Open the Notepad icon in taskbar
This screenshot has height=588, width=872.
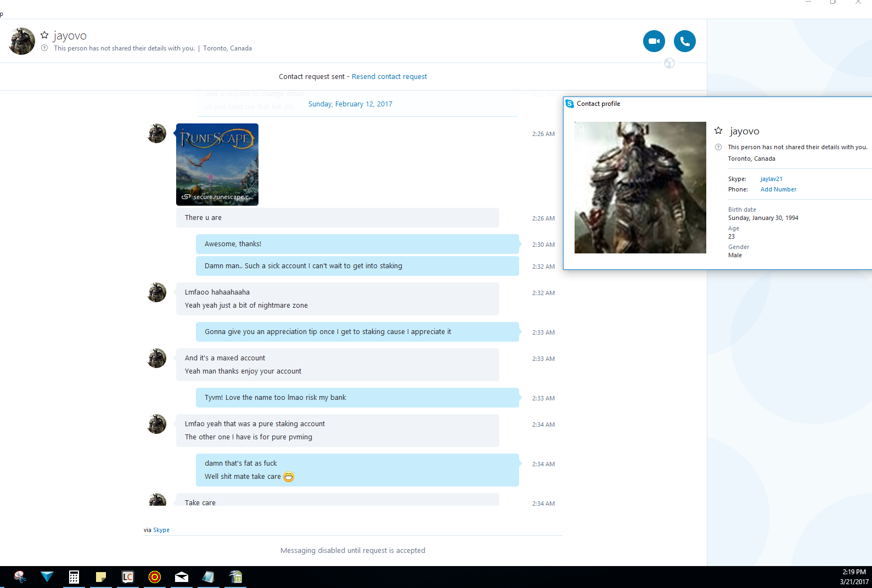pos(209,577)
